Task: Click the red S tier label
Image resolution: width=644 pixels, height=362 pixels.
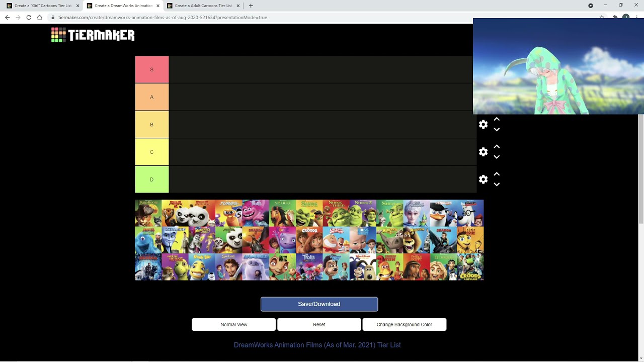Action: 151,69
